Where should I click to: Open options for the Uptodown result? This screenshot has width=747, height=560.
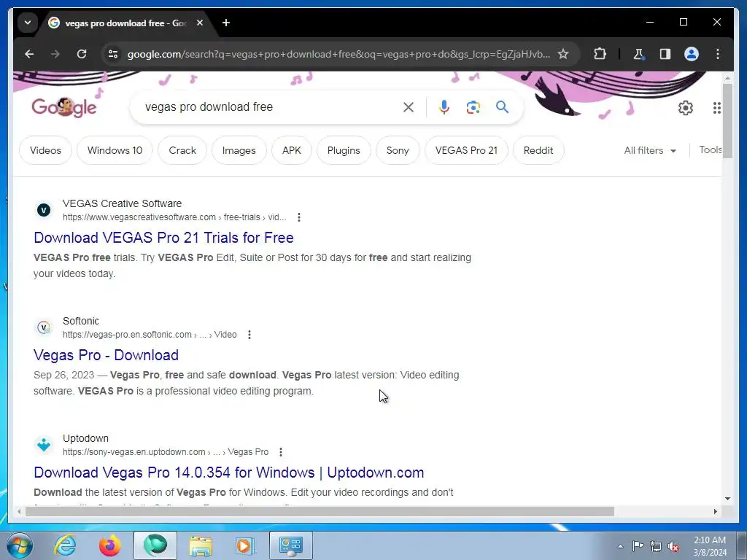coord(281,452)
